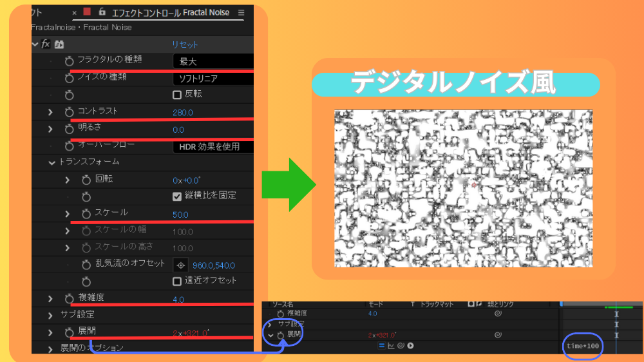Click the enable expression equals icon
644x362 pixels.
pos(381,346)
